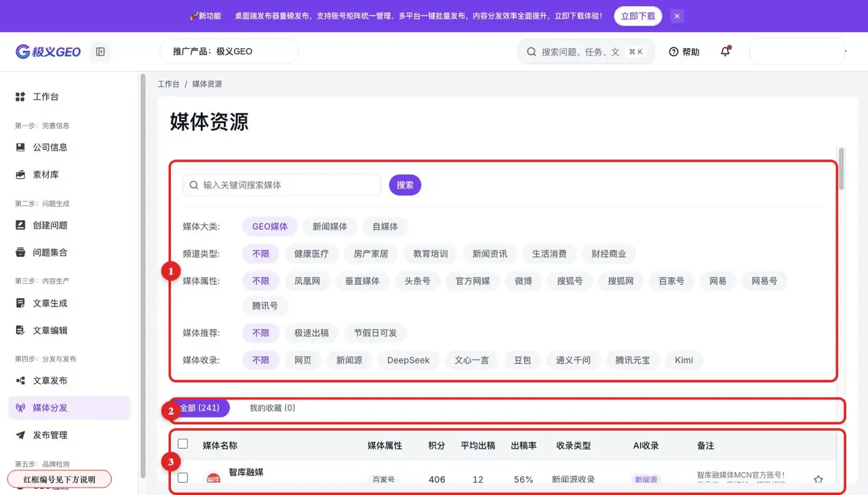Switch to 全部 (241) tab
The image size is (868, 495).
click(199, 408)
